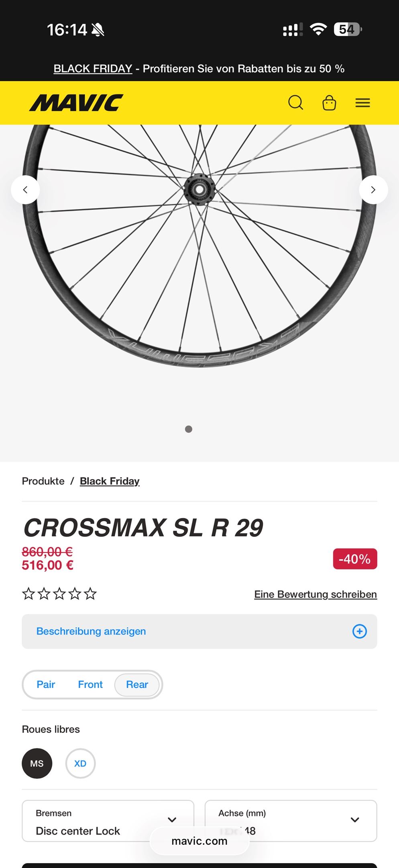Follow the Black Friday breadcrumb link
The width and height of the screenshot is (399, 868).
[x=110, y=481]
